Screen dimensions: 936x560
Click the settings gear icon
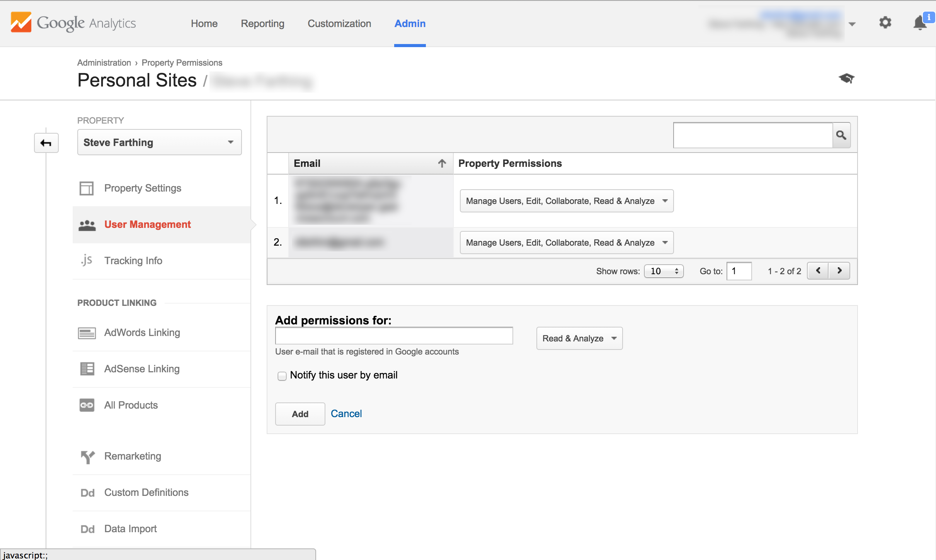[x=885, y=23]
